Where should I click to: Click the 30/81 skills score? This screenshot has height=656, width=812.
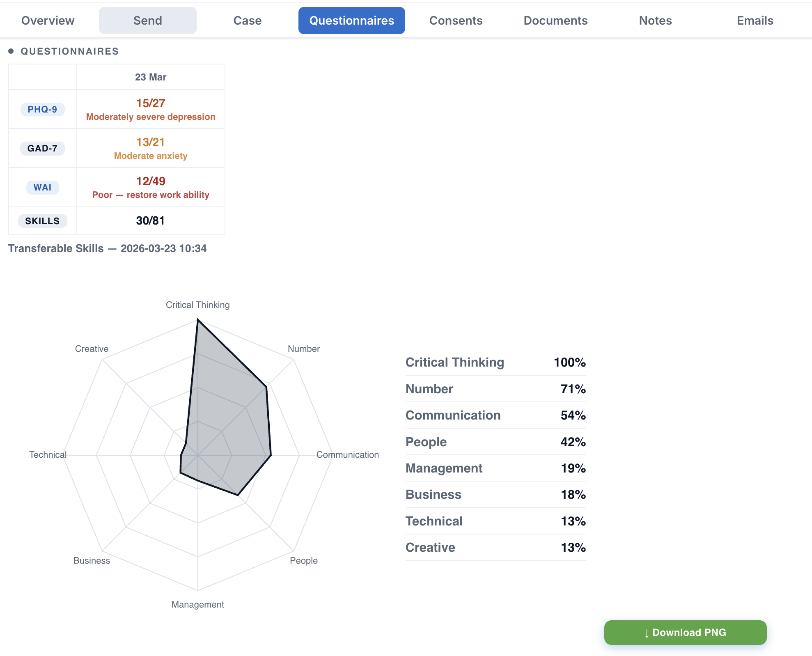[x=151, y=221]
